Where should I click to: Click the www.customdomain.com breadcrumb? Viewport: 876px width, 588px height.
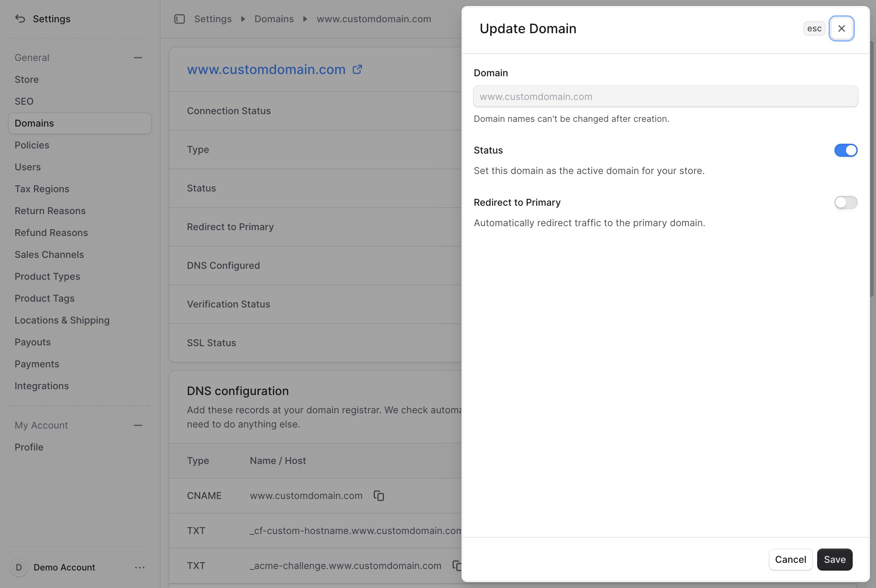click(374, 19)
